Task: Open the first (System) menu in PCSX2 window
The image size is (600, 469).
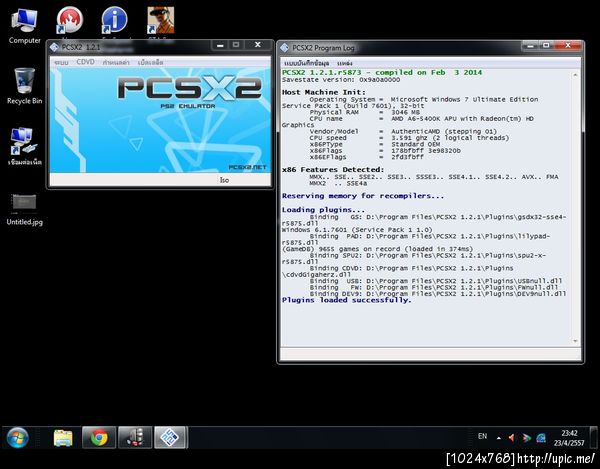Action: click(x=61, y=62)
